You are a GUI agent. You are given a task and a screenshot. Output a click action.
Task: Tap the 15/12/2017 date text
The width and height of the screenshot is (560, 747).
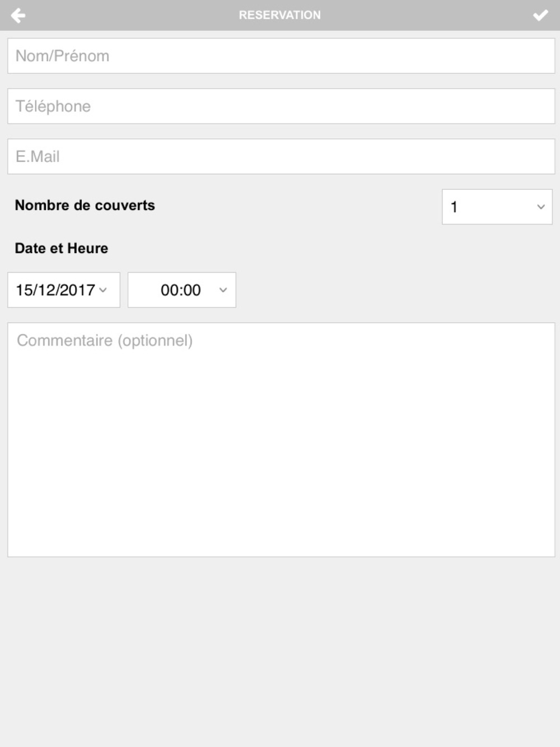point(55,290)
